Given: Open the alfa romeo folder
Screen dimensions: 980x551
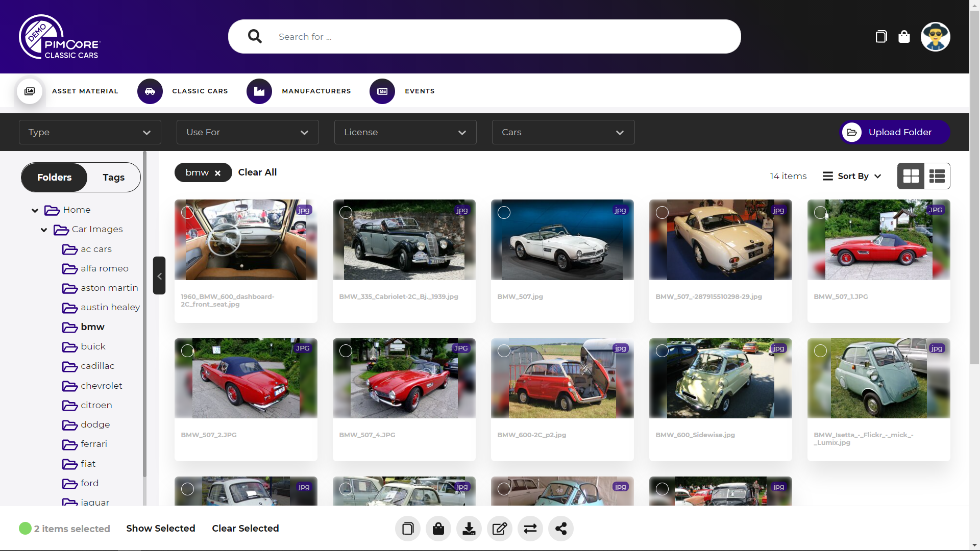Looking at the screenshot, I should click(x=105, y=268).
